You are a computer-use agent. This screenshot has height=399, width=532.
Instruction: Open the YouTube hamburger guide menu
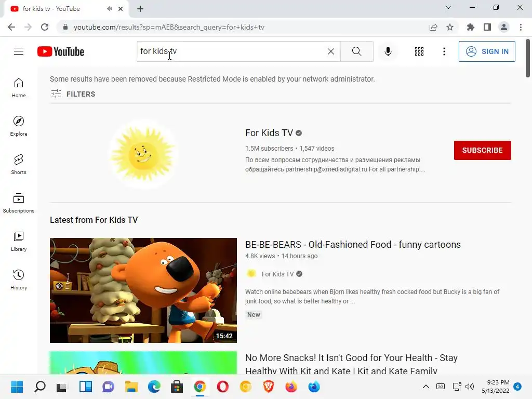[19, 51]
